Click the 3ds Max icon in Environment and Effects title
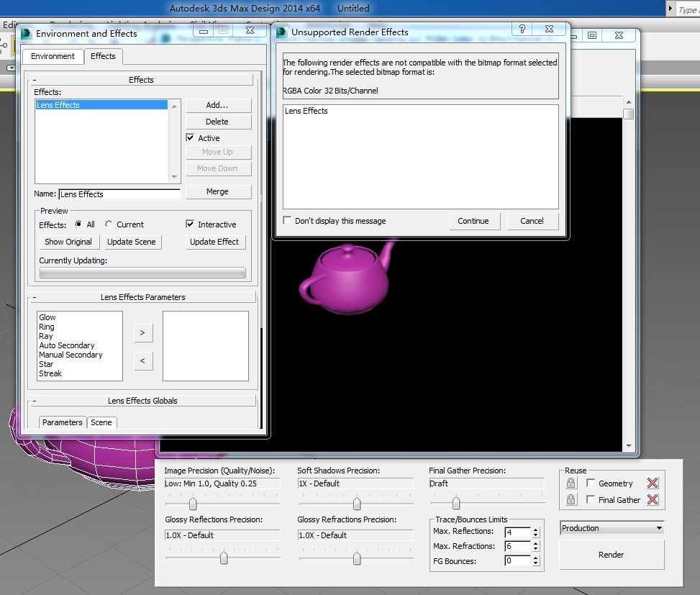Screen dimensions: 700x595 coord(27,34)
